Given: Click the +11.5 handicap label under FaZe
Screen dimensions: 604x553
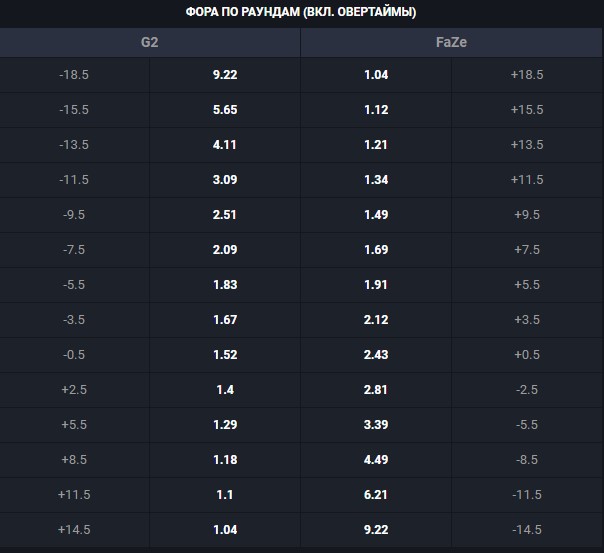Looking at the screenshot, I should tap(527, 180).
